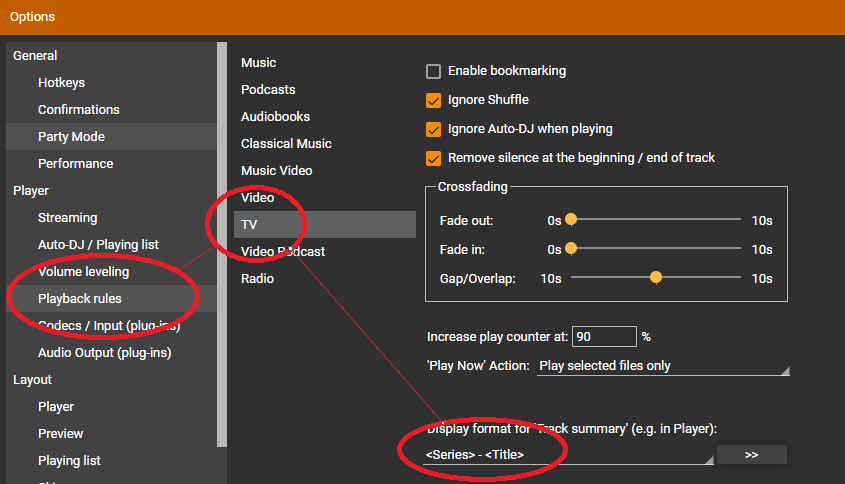845x484 pixels.
Task: Enable the bookmarking checkbox
Action: (x=434, y=71)
